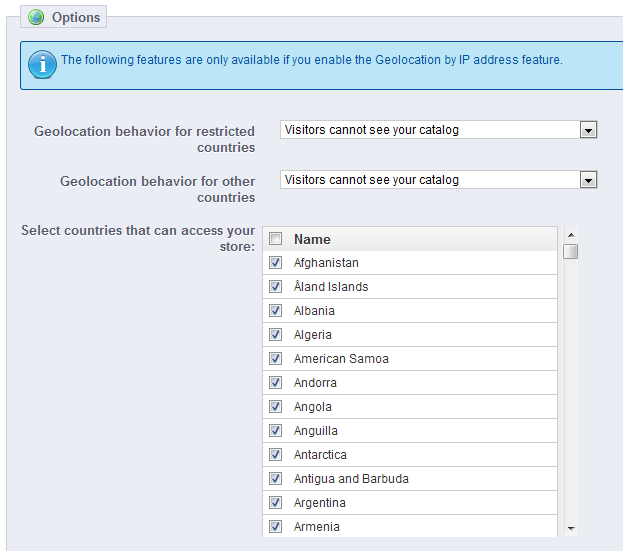Image resolution: width=623 pixels, height=551 pixels.
Task: Select the Albania country name
Action: [x=314, y=311]
